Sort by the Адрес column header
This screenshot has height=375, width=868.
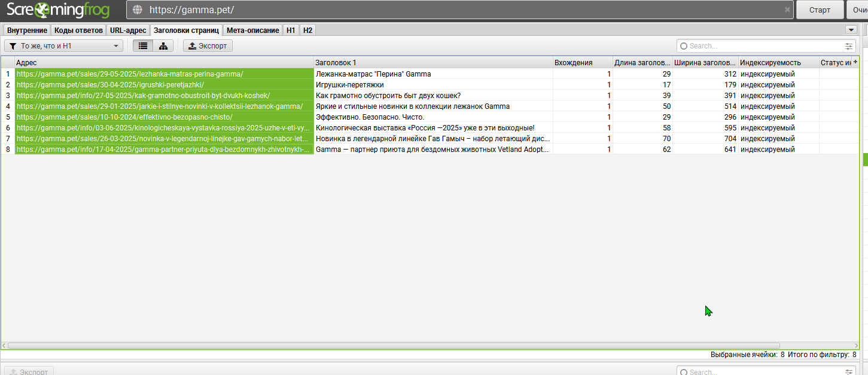pos(164,62)
